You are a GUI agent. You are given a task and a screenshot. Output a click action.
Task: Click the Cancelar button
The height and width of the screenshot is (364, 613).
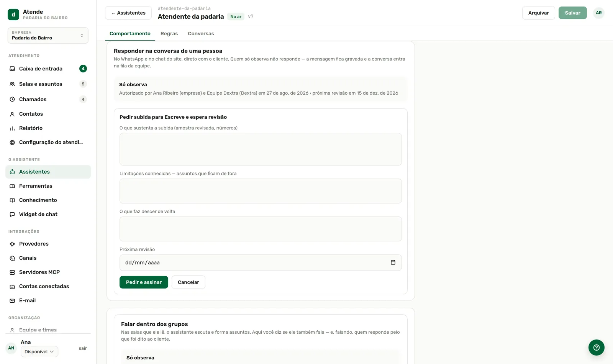click(188, 282)
